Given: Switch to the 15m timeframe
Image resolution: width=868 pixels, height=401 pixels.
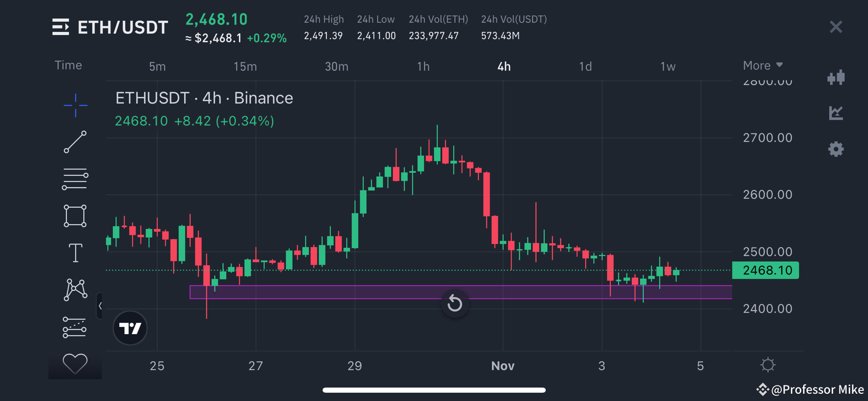Looking at the screenshot, I should tap(245, 66).
